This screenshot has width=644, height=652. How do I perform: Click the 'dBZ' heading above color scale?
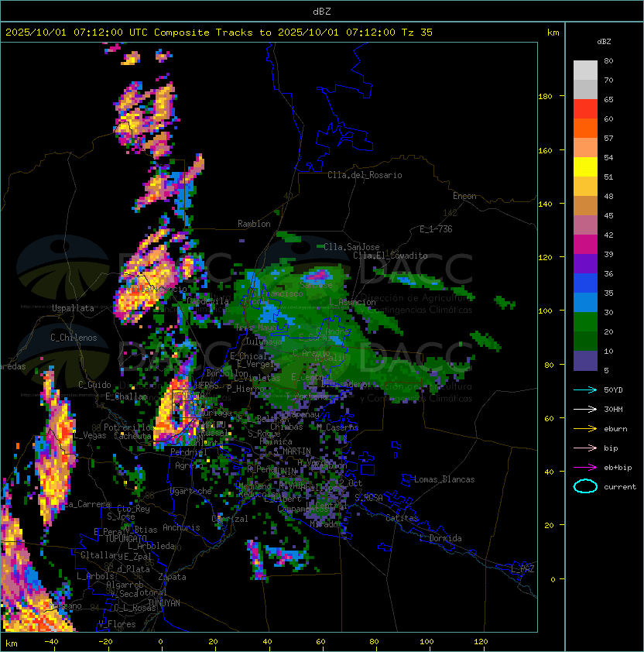coord(604,42)
